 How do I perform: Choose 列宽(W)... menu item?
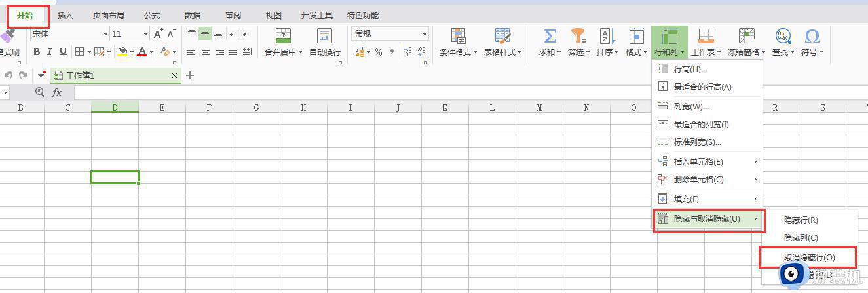click(x=708, y=106)
